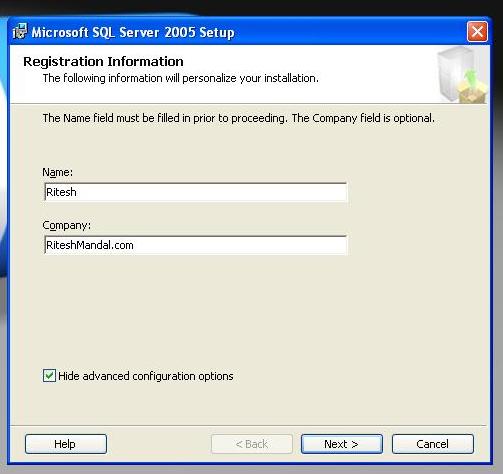This screenshot has width=503, height=474.
Task: Click the personalize your installation subtitle
Action: pyautogui.click(x=181, y=78)
